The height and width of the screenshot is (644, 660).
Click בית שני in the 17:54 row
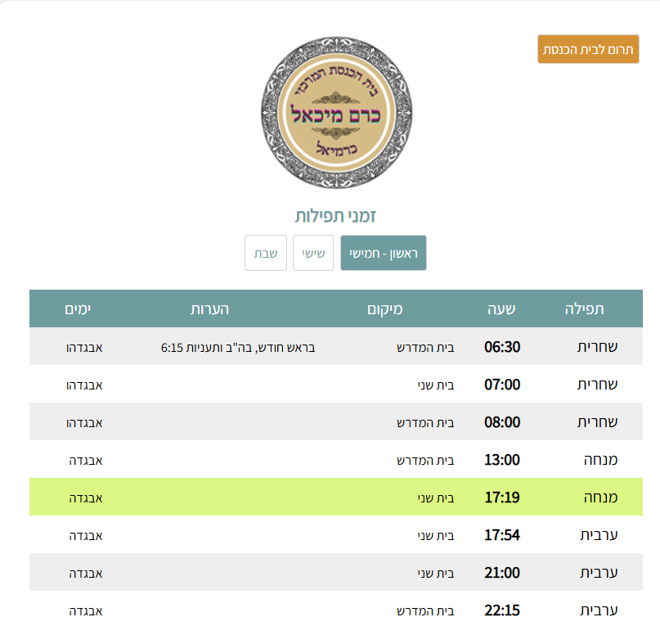[x=436, y=536]
